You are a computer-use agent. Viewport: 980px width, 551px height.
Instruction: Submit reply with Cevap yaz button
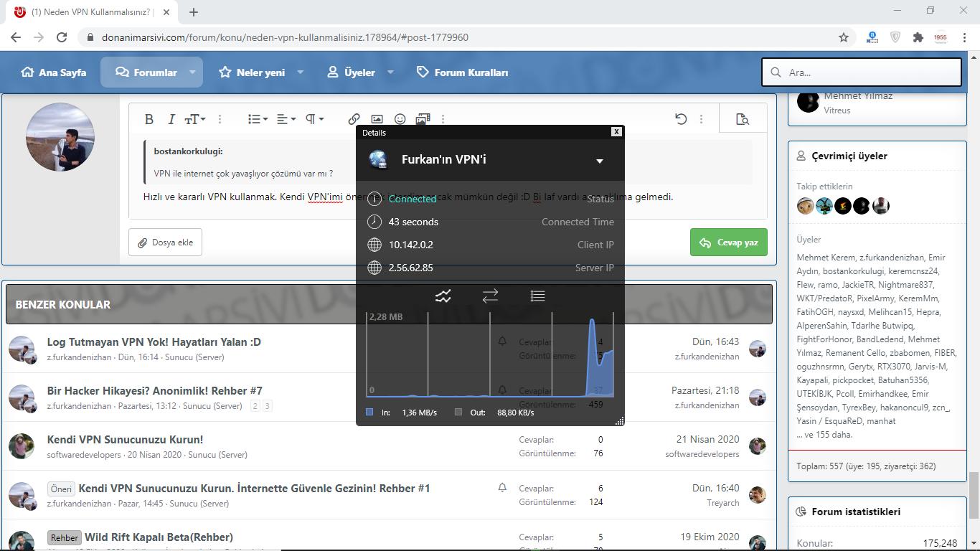pos(729,242)
